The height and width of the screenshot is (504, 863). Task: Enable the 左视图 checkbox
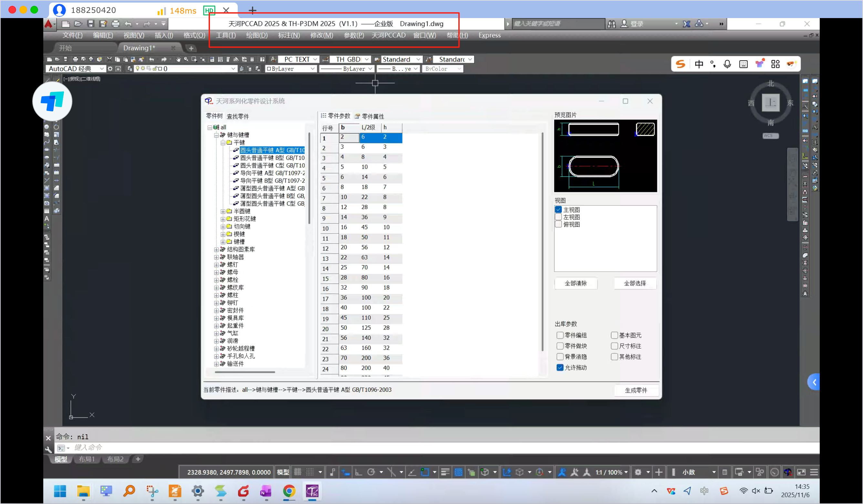(558, 217)
